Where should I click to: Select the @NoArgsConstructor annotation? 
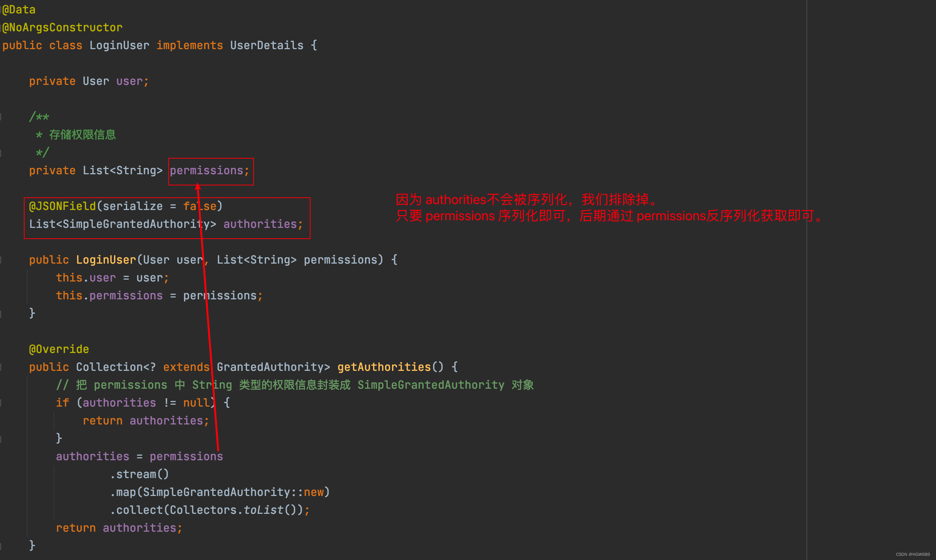(62, 28)
